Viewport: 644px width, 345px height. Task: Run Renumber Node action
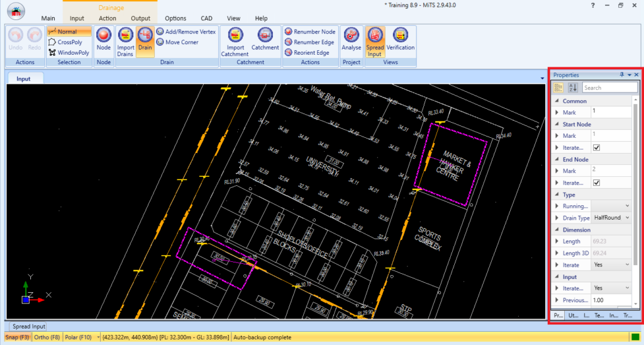pos(310,31)
